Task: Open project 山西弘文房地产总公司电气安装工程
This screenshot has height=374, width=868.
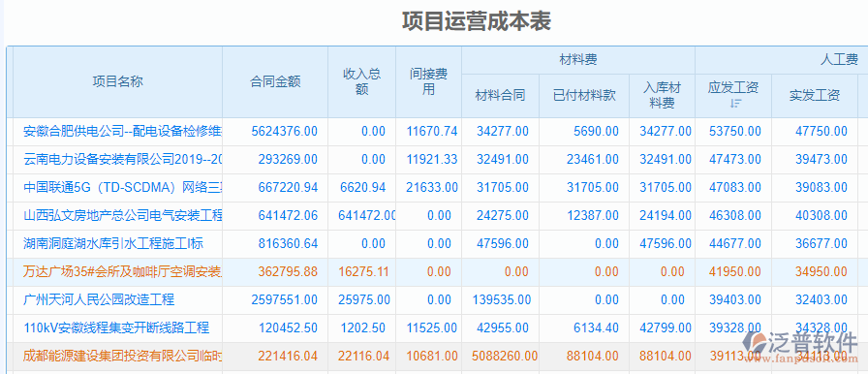Action: (123, 215)
